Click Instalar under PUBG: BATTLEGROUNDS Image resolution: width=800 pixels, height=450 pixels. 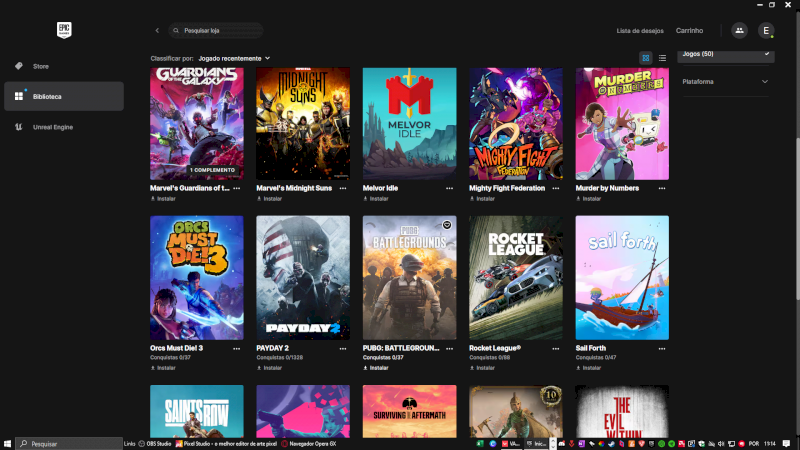coord(376,368)
